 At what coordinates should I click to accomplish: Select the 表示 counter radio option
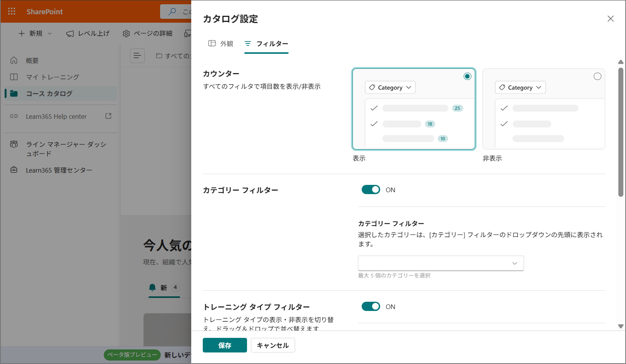click(x=467, y=76)
